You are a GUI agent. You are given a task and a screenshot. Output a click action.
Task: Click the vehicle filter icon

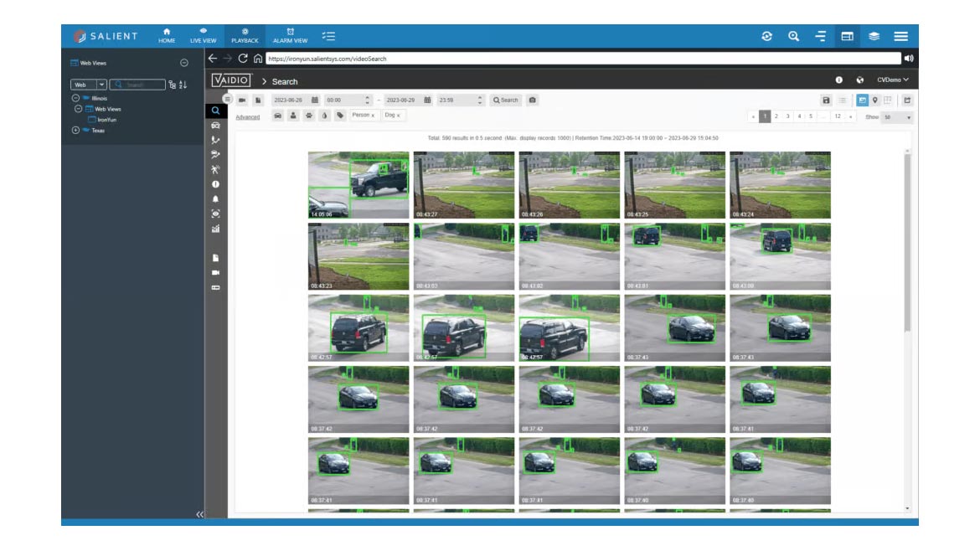point(277,116)
